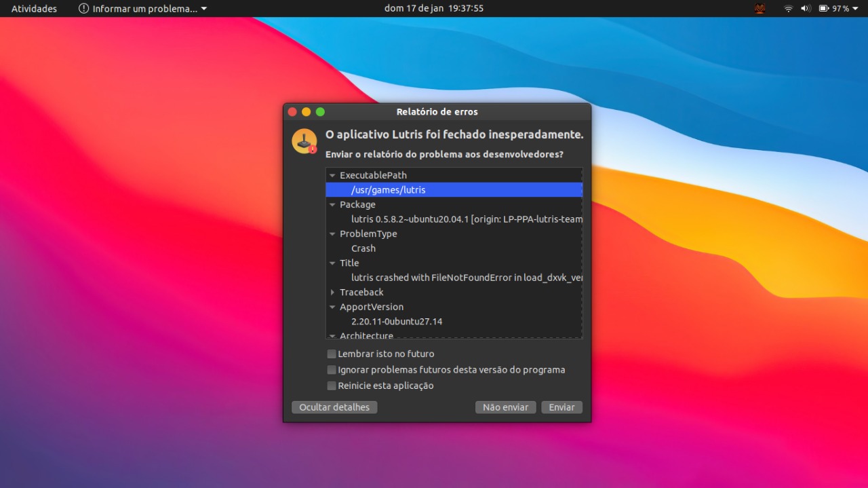
Task: Click the battery indicator icon
Action: click(824, 9)
